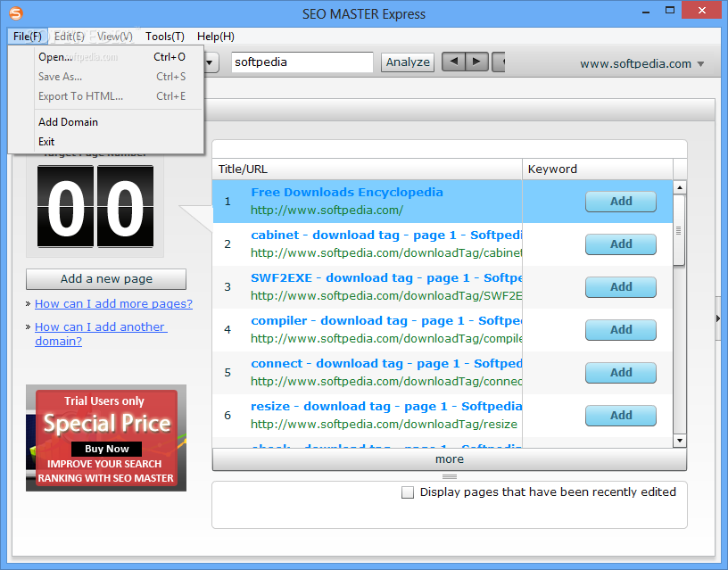Select http://www.softpedia.com/ URL text

[327, 211]
